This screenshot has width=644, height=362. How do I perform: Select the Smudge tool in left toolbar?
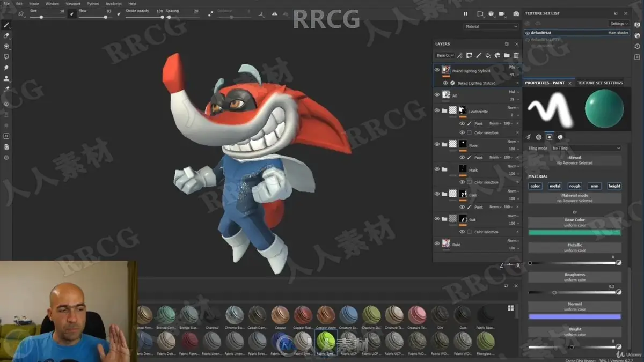[x=6, y=68]
